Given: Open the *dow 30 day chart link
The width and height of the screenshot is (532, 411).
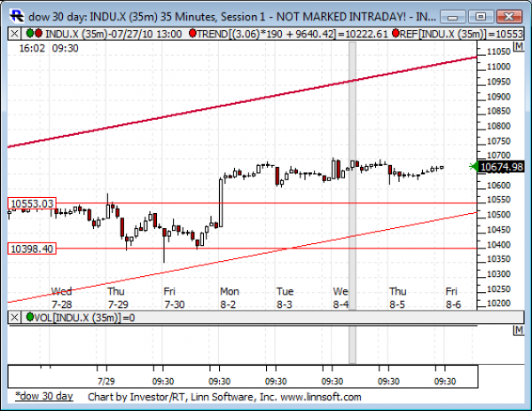Looking at the screenshot, I should pyautogui.click(x=44, y=396).
